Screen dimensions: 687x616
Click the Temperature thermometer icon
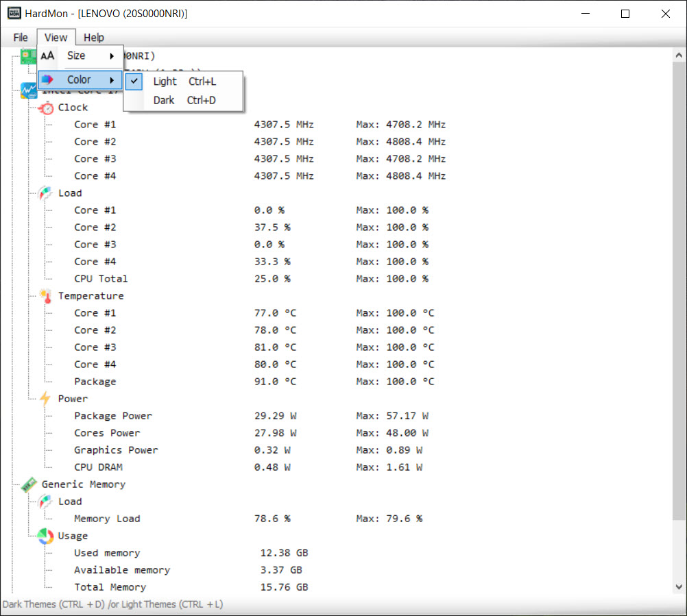pyautogui.click(x=45, y=296)
